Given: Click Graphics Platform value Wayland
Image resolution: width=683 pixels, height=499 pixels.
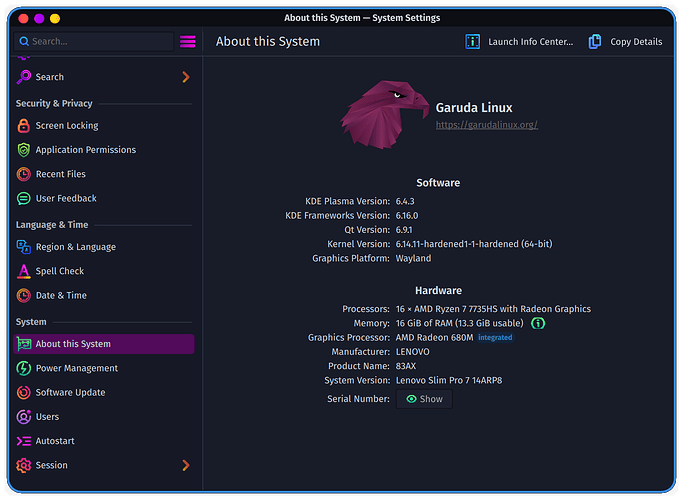Looking at the screenshot, I should pos(413,259).
